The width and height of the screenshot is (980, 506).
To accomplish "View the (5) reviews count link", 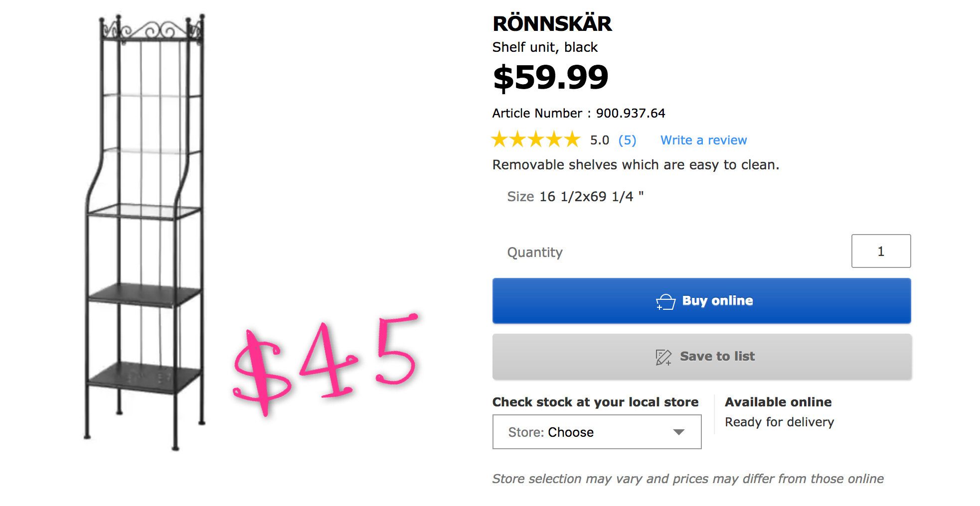I will [x=627, y=140].
